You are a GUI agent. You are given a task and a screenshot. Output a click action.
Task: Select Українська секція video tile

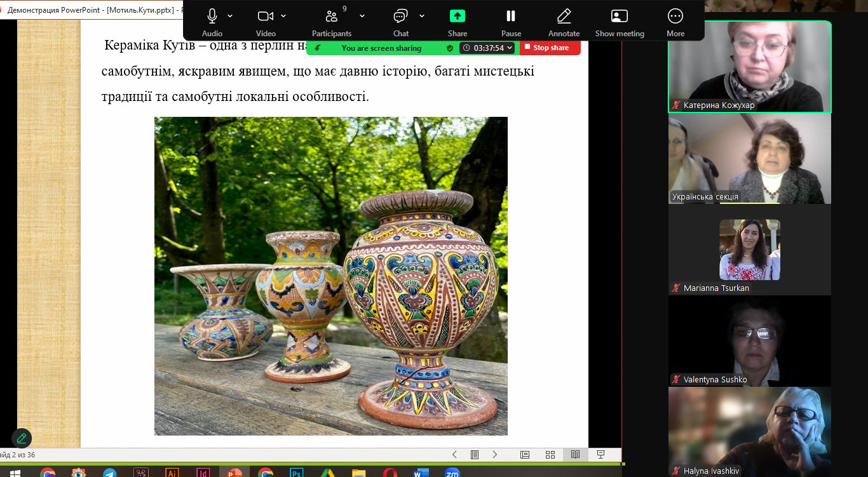[x=750, y=158]
